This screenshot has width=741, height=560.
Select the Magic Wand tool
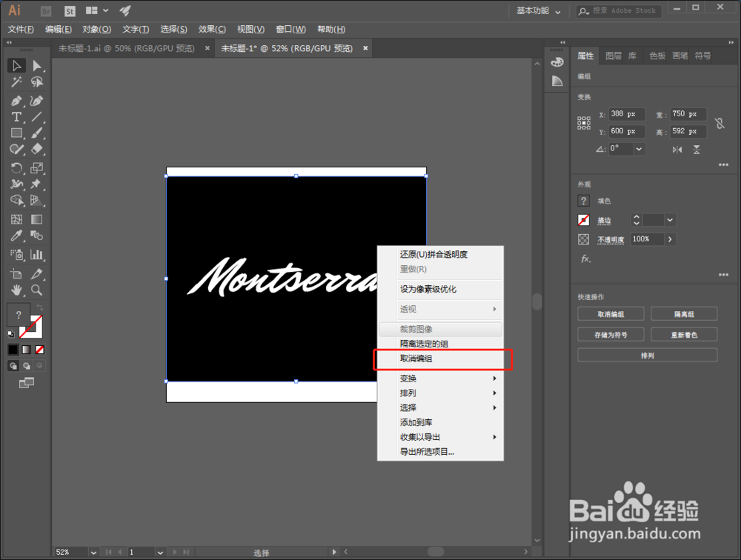(16, 82)
